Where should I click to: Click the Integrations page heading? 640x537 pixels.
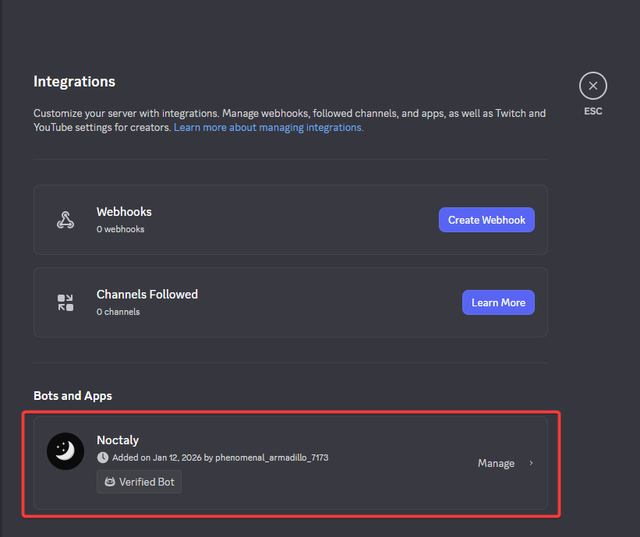(x=74, y=81)
